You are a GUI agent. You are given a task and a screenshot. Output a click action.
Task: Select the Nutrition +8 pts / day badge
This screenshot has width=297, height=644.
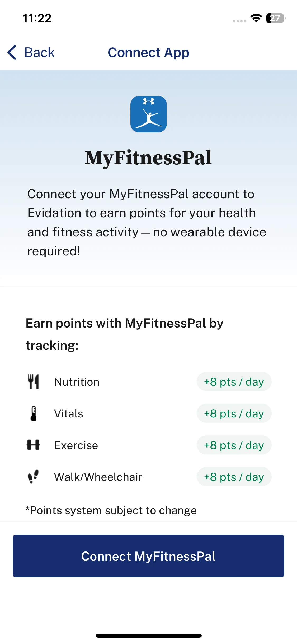(234, 381)
